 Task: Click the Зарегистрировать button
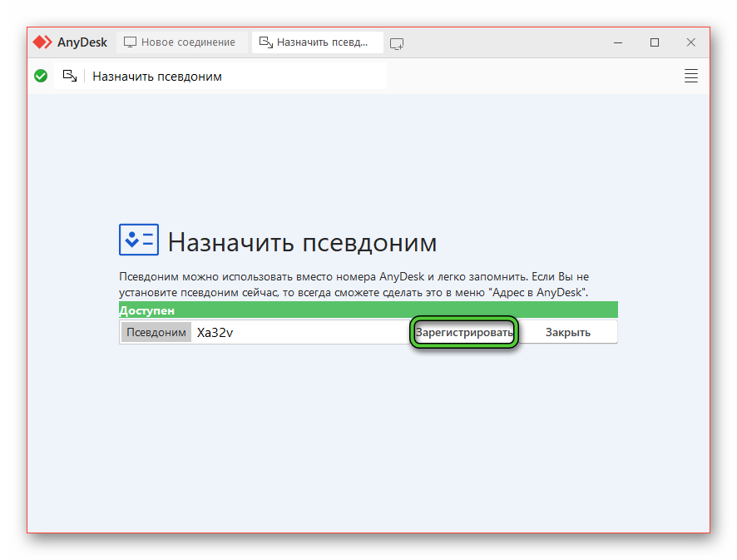pyautogui.click(x=464, y=333)
